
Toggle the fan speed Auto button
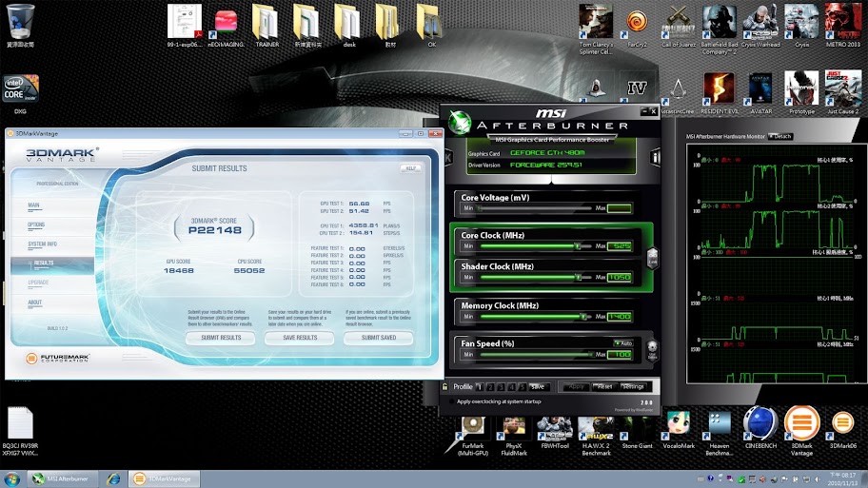622,343
